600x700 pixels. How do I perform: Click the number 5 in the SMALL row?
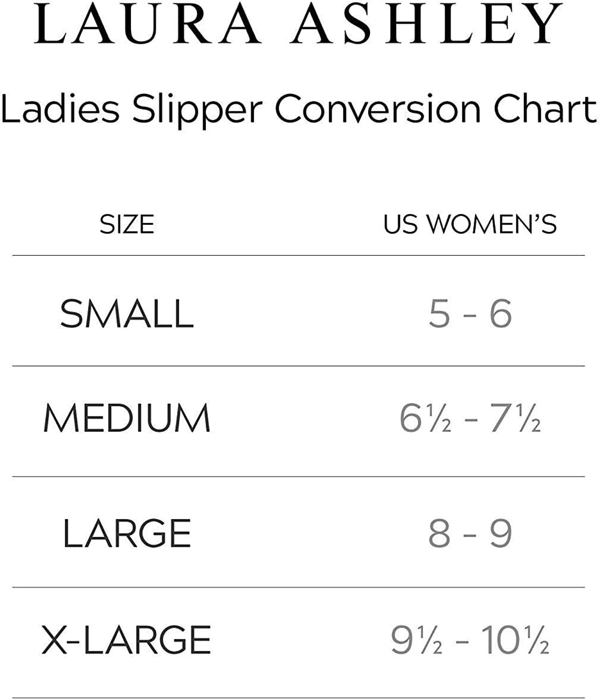coord(439,313)
